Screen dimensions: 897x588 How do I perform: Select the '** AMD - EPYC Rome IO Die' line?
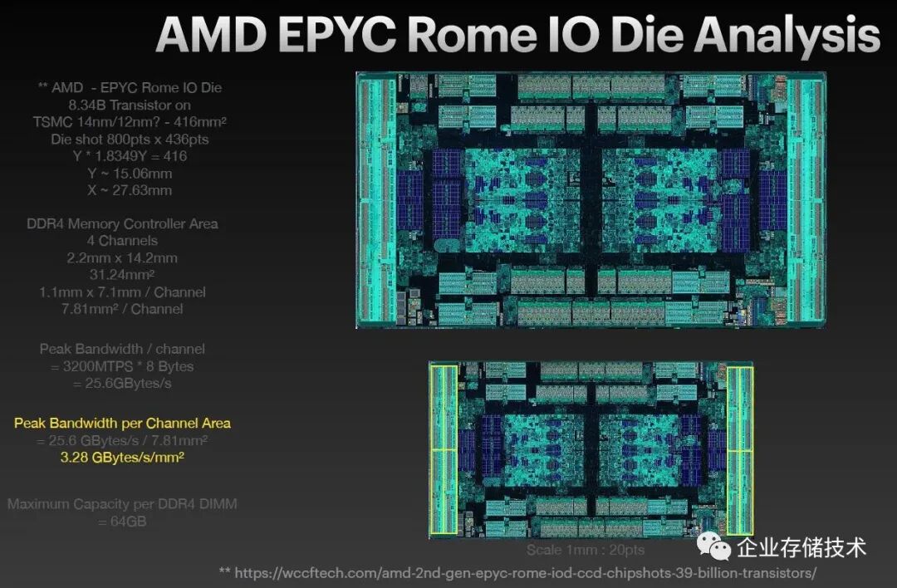pos(130,87)
